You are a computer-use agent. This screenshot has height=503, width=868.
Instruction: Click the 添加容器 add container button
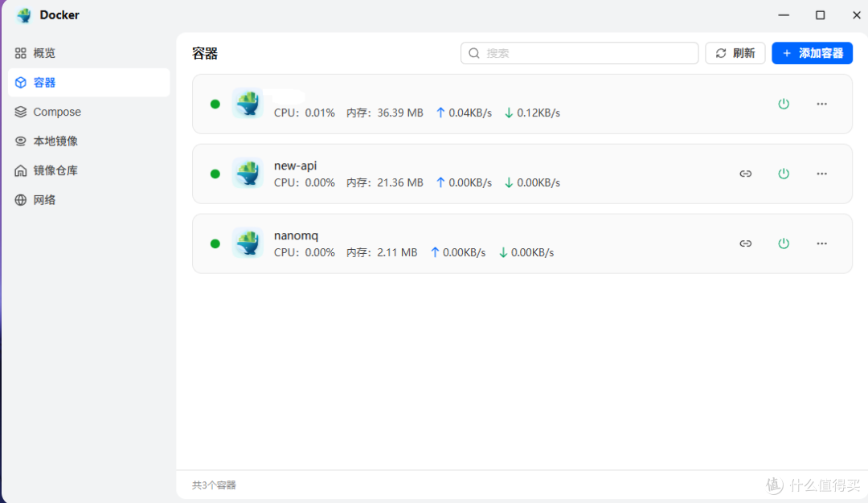(812, 53)
